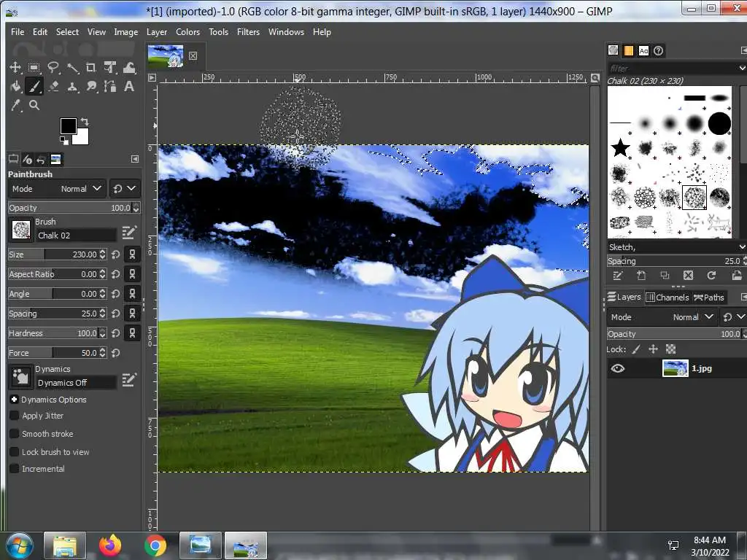Lock alpha channel of the layer
The image size is (747, 560).
[671, 349]
